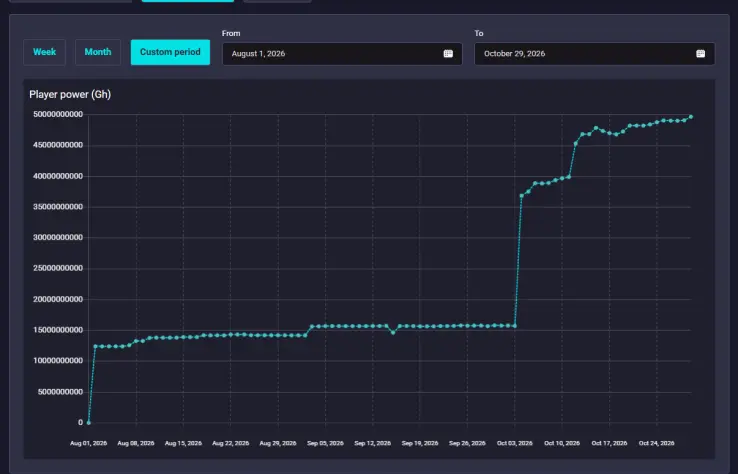The image size is (738, 474).
Task: Click the 25000000000 y-axis label
Action: (58, 268)
